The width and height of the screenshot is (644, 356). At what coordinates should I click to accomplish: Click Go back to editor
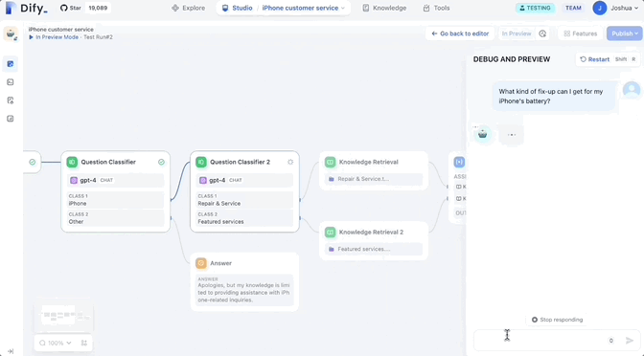click(x=460, y=33)
